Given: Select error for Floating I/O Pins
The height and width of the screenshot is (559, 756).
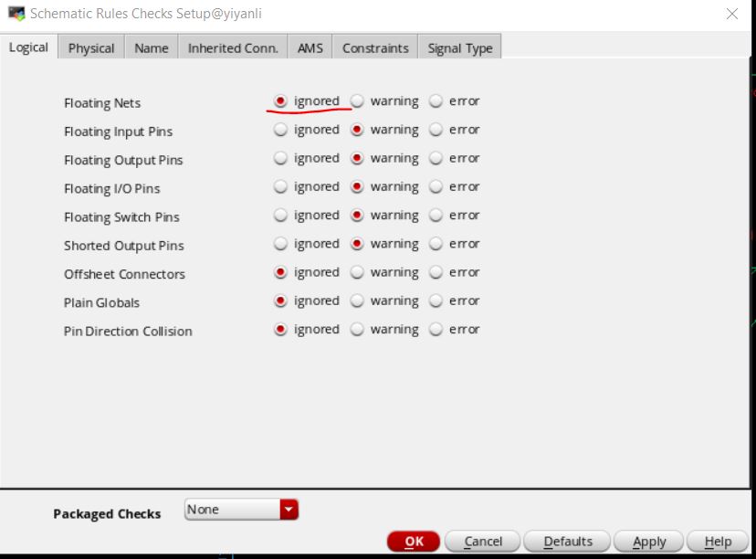Looking at the screenshot, I should (436, 186).
